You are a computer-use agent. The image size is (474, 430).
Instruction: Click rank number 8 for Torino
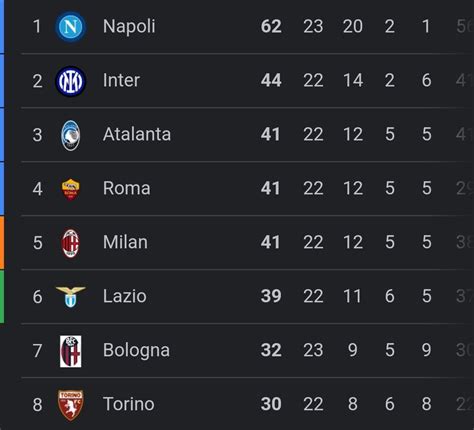point(37,405)
